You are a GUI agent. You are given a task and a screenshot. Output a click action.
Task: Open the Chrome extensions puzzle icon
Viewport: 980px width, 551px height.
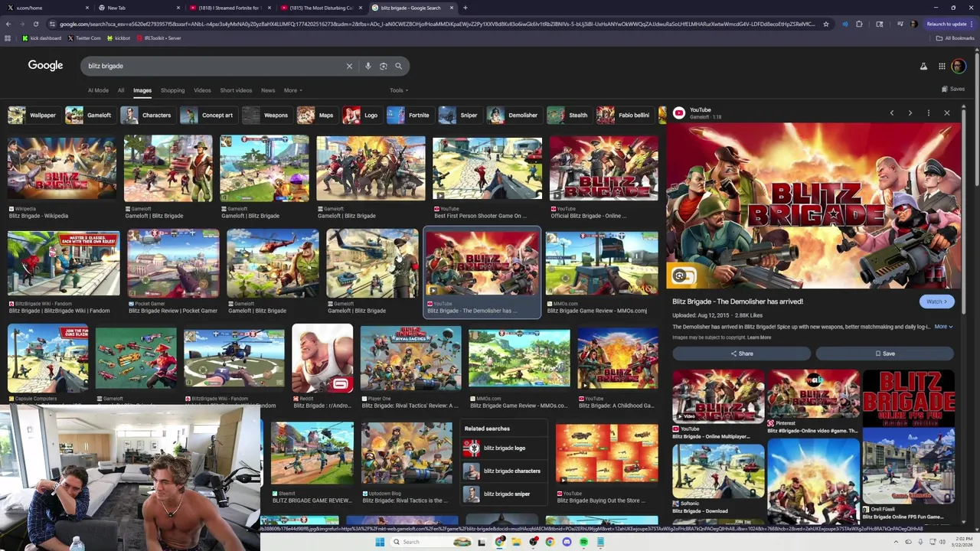tap(859, 24)
